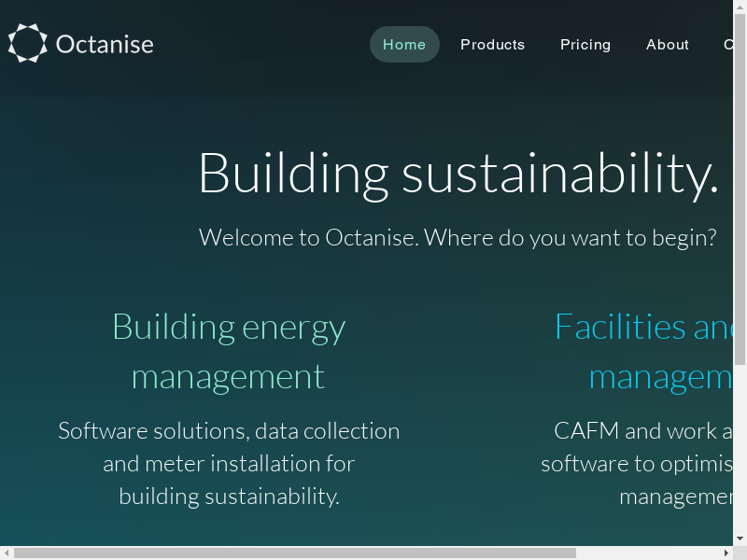Image resolution: width=747 pixels, height=560 pixels.
Task: Click the Welcome to Octanise subtitle text
Action: pos(458,237)
